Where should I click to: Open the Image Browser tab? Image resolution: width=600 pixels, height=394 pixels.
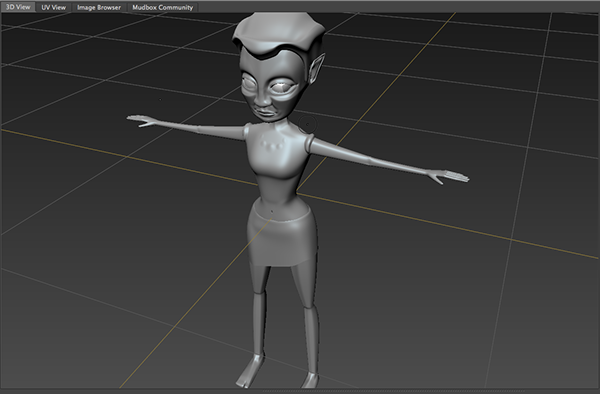(99, 7)
